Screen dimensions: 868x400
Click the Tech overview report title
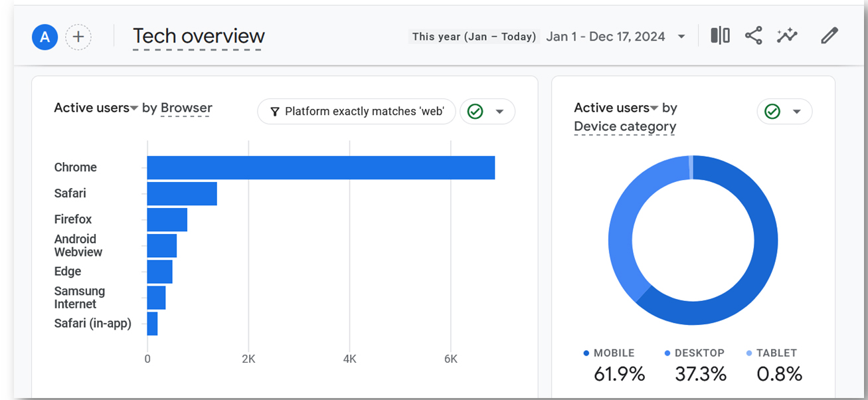point(199,36)
